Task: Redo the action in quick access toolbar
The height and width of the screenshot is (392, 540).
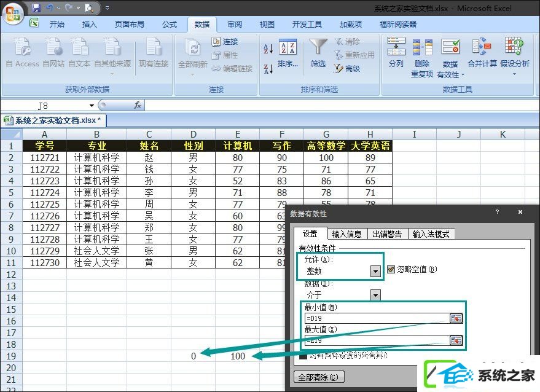Action: point(69,7)
